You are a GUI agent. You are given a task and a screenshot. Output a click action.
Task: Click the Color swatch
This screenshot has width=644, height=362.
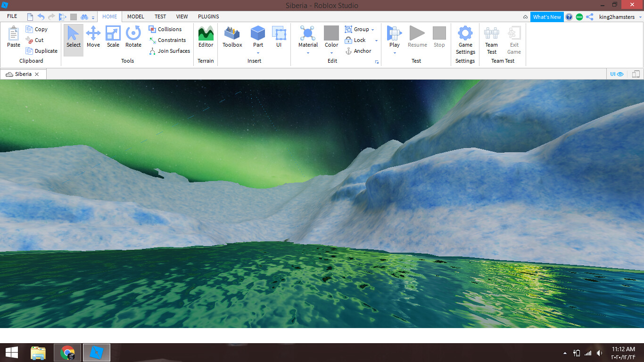(x=331, y=33)
